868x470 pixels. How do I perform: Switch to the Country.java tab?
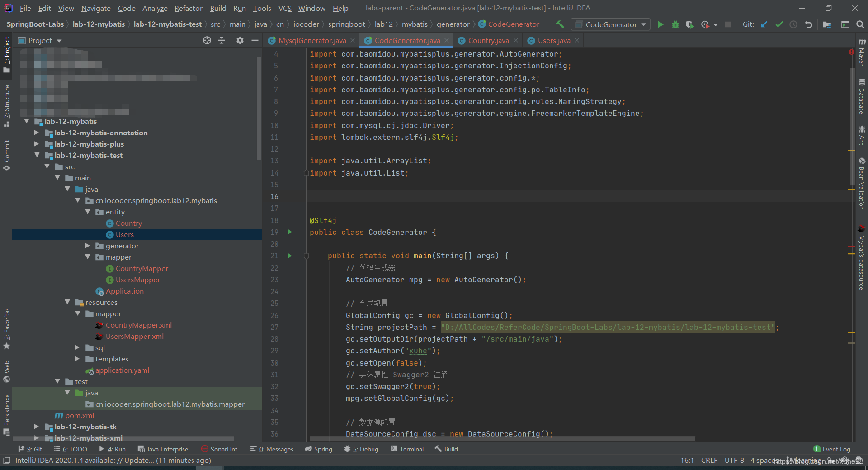(488, 40)
